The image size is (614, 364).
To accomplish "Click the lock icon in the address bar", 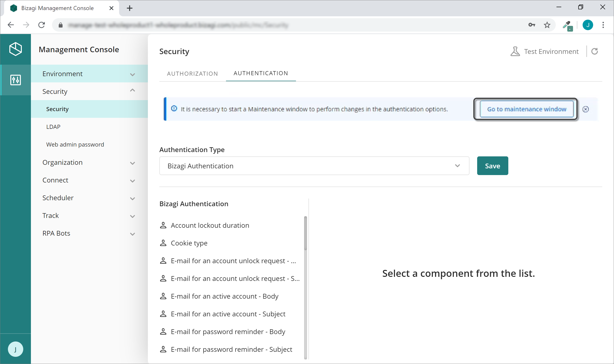I will [x=61, y=25].
